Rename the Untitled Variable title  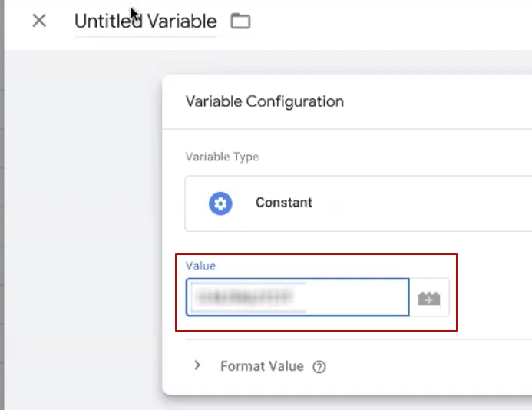click(145, 21)
